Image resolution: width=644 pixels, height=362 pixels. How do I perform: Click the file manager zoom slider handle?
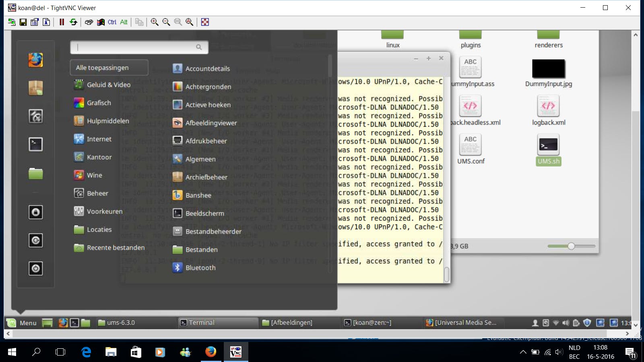(571, 246)
